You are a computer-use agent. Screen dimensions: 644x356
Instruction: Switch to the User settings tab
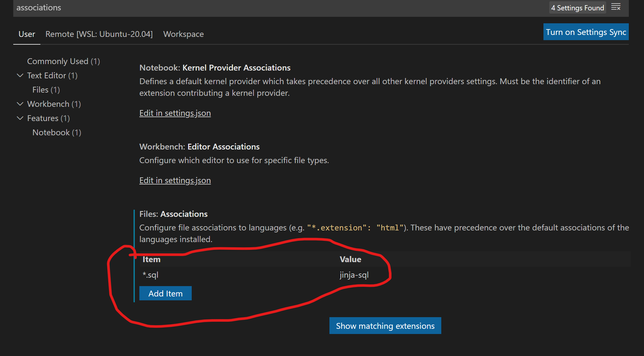tap(27, 34)
